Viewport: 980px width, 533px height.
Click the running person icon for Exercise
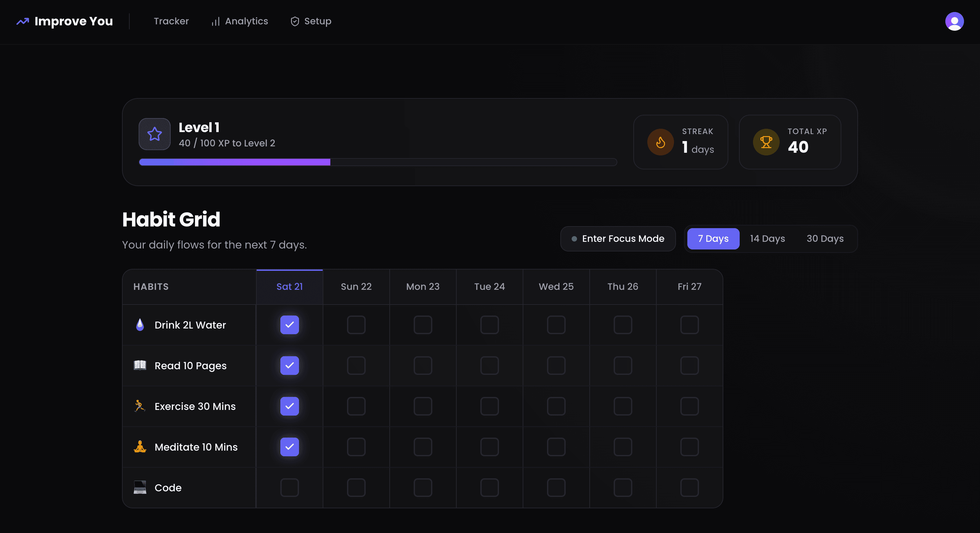coord(140,406)
